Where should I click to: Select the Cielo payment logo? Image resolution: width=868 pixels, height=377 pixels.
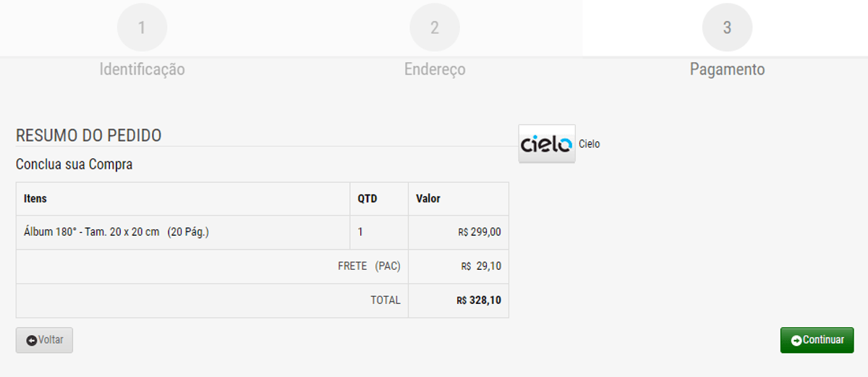[x=547, y=143]
